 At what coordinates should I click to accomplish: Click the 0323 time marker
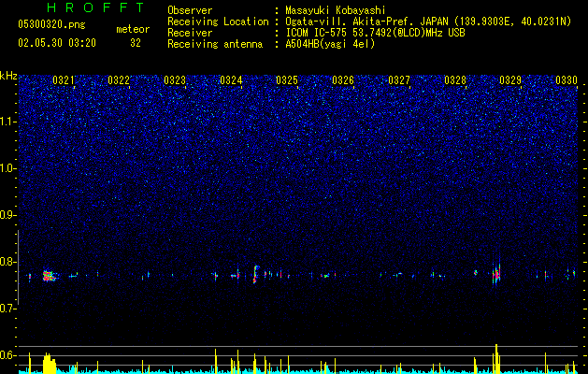click(175, 80)
